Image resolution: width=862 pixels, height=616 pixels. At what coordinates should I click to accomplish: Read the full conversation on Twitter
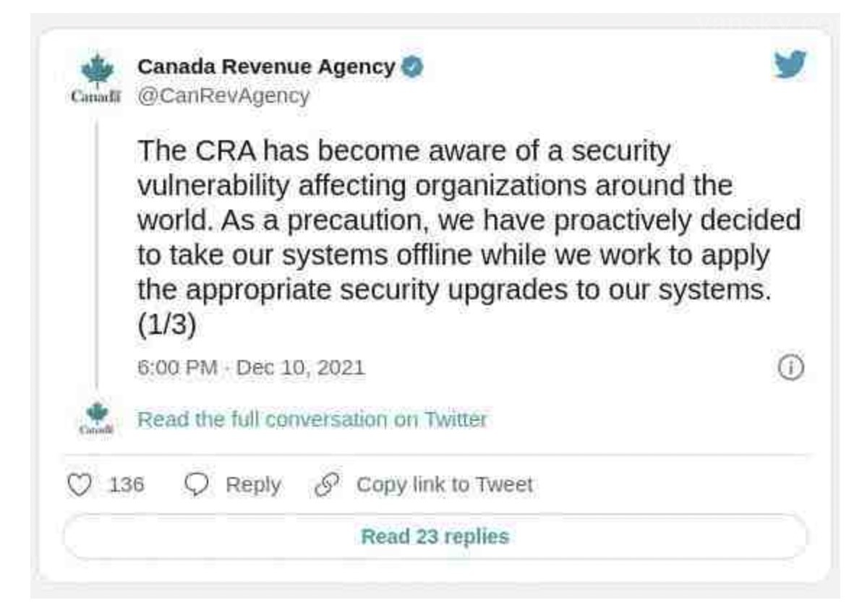312,419
